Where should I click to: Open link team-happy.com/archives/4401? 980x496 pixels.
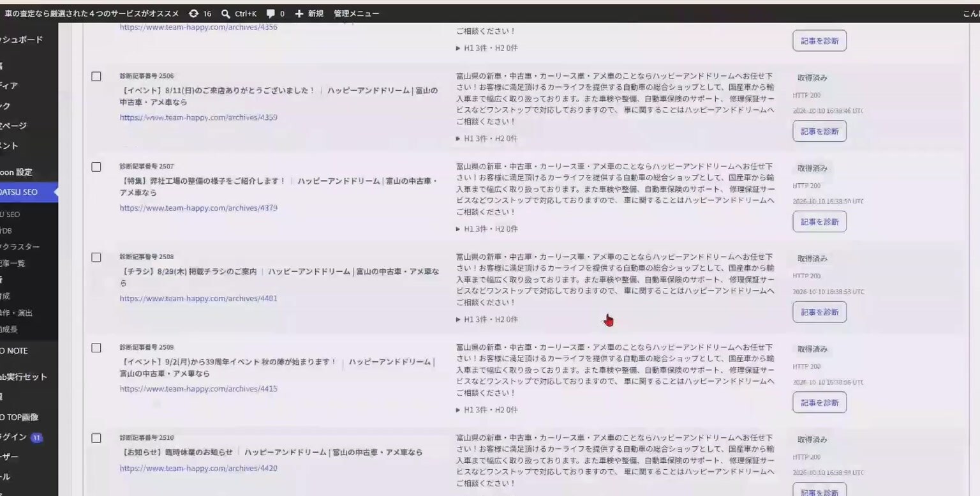tap(198, 298)
